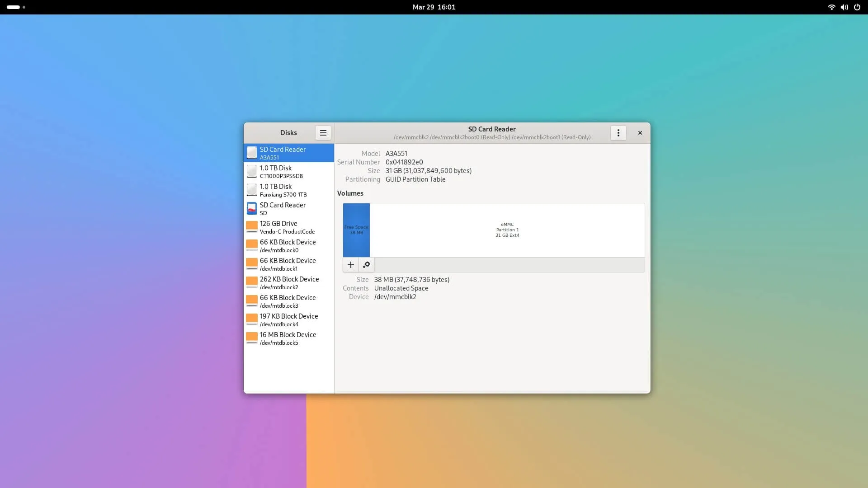Select the 197 KB Block Device mtdblock4
Image resolution: width=868 pixels, height=488 pixels.
pos(288,320)
